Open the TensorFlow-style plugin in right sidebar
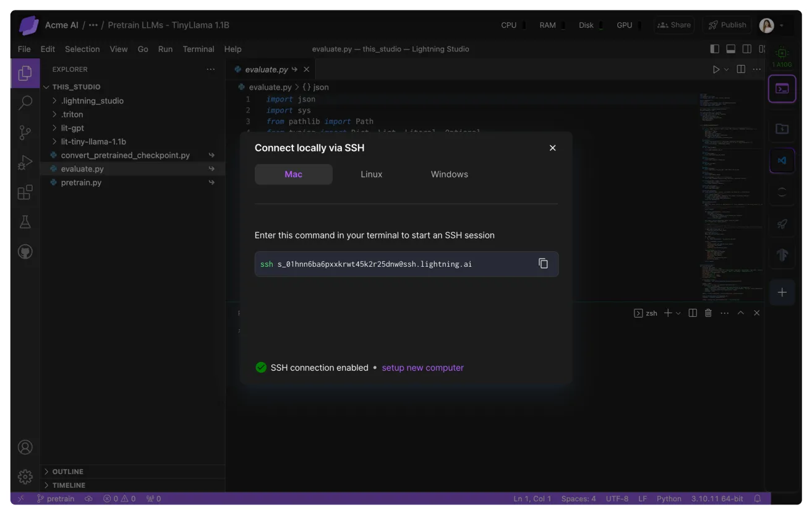 782,255
